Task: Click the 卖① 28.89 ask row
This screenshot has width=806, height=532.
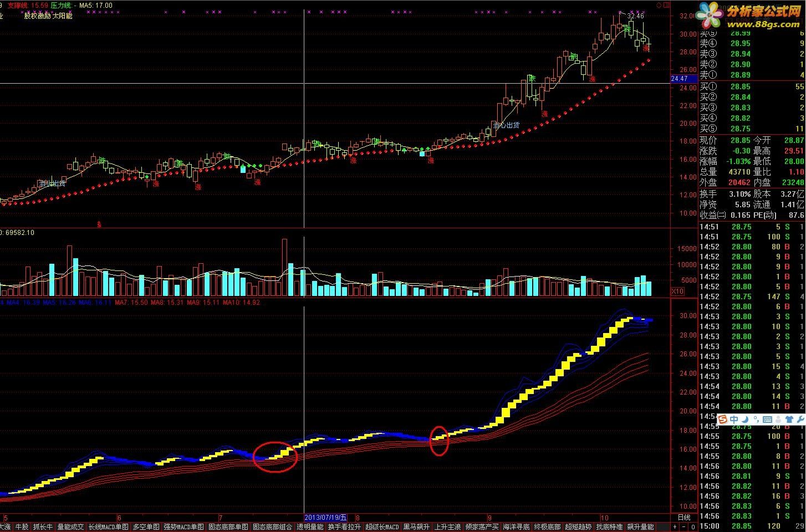Action: click(x=751, y=75)
